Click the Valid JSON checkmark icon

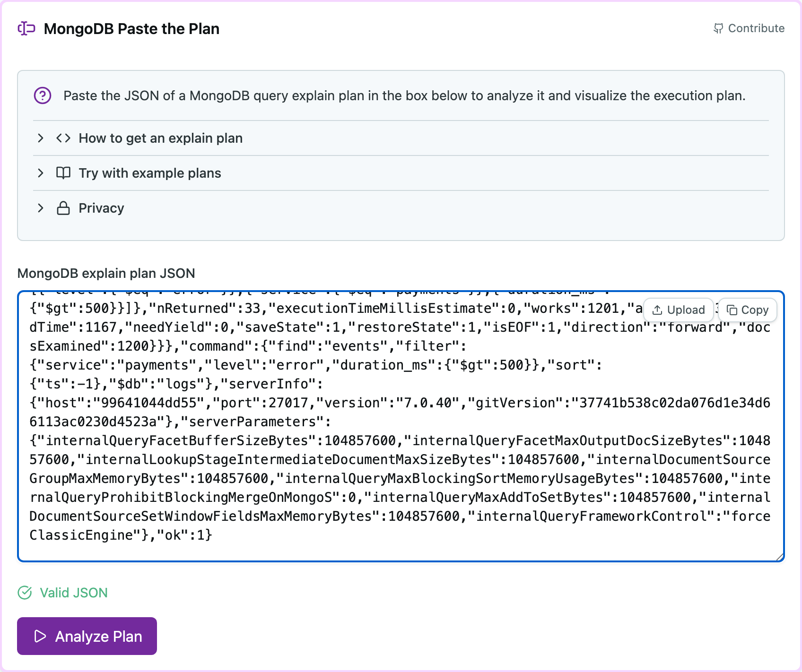[25, 593]
